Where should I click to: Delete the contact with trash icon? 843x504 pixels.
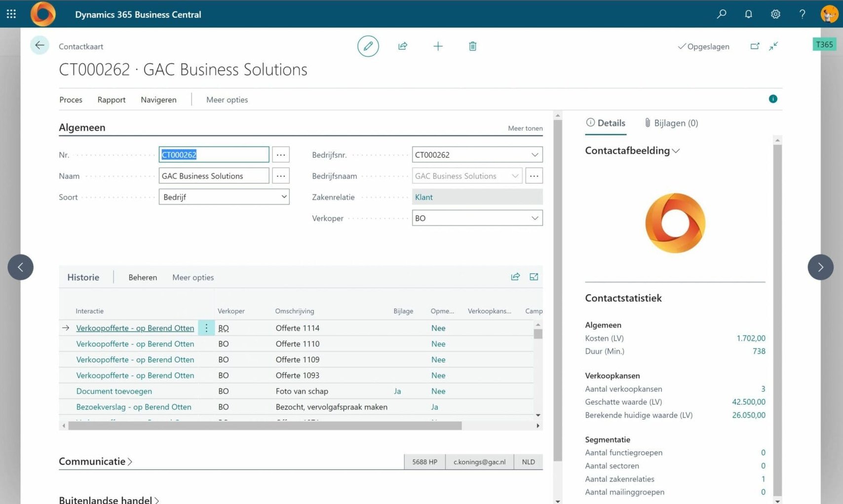[472, 46]
